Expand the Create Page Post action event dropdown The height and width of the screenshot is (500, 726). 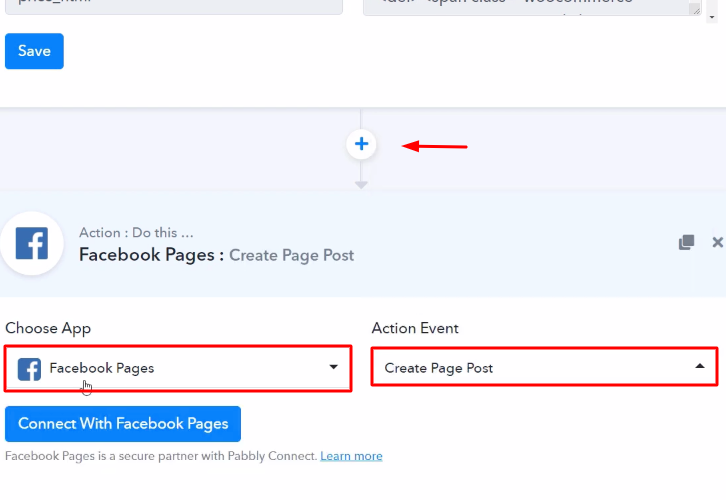pos(544,367)
